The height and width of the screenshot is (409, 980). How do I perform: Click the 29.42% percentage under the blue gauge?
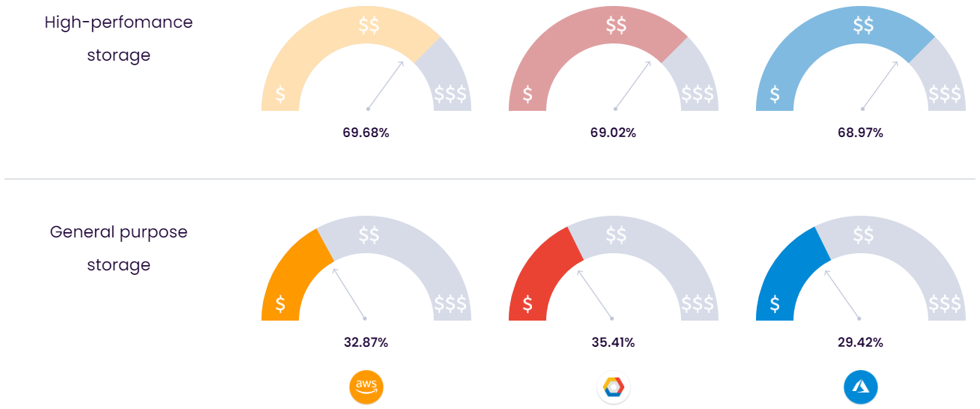(x=860, y=342)
